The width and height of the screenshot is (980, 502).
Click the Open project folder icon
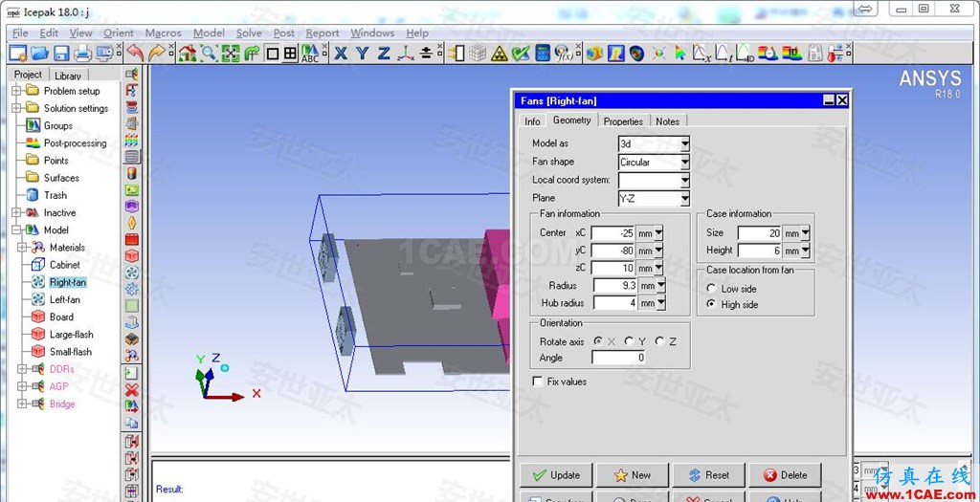tap(39, 54)
